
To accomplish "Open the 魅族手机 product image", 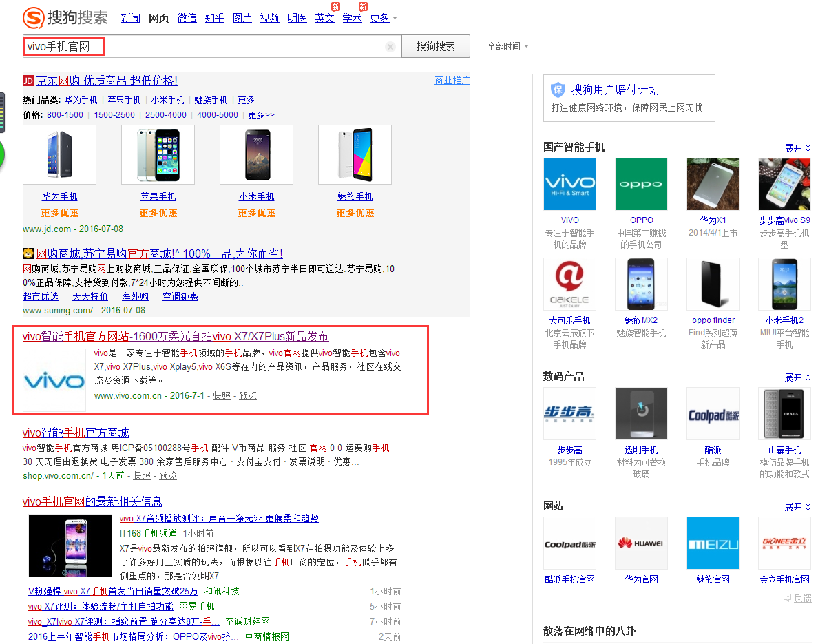I will tap(355, 154).
